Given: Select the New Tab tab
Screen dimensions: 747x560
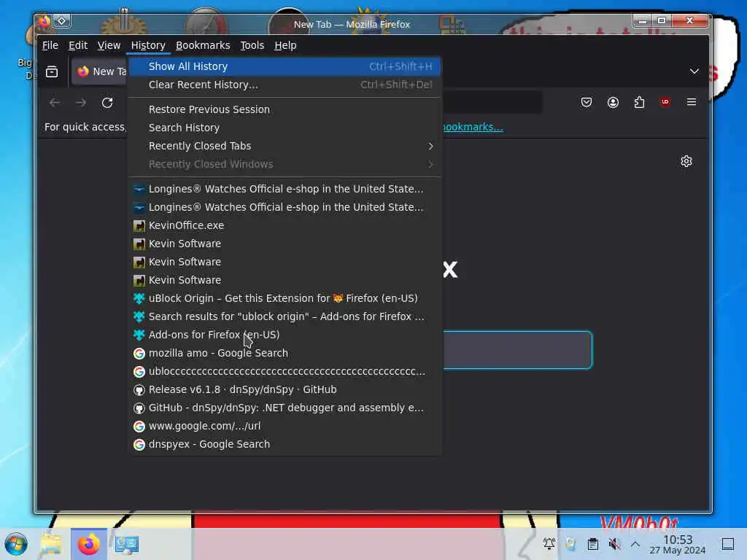Looking at the screenshot, I should click(x=101, y=71).
